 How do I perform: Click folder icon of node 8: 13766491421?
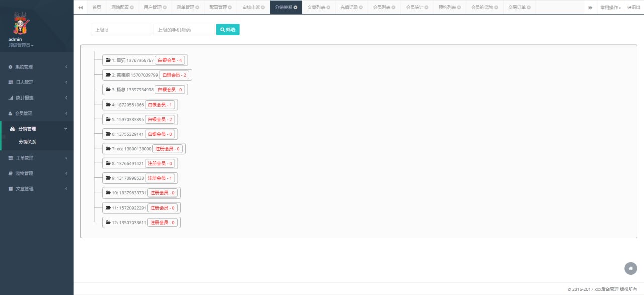pos(108,163)
